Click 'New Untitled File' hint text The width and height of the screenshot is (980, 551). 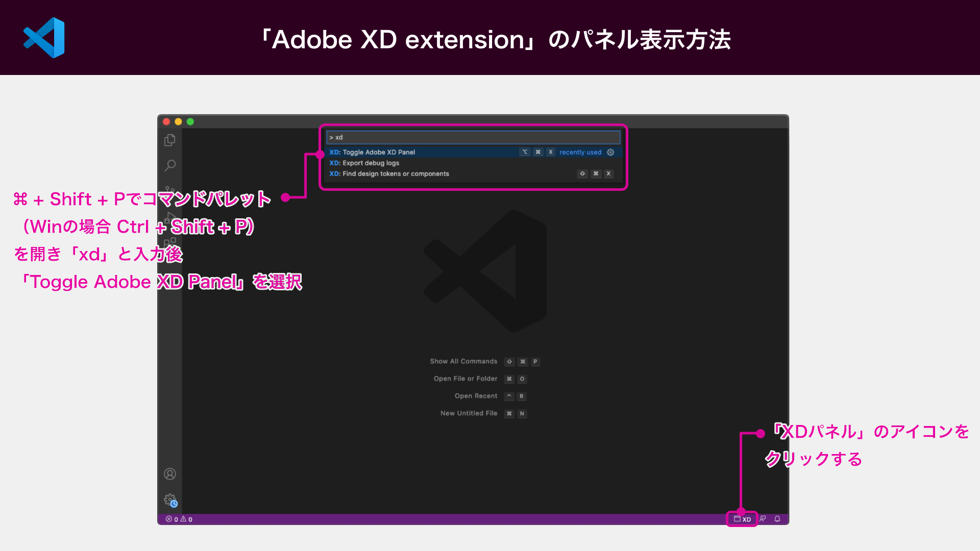tap(469, 413)
